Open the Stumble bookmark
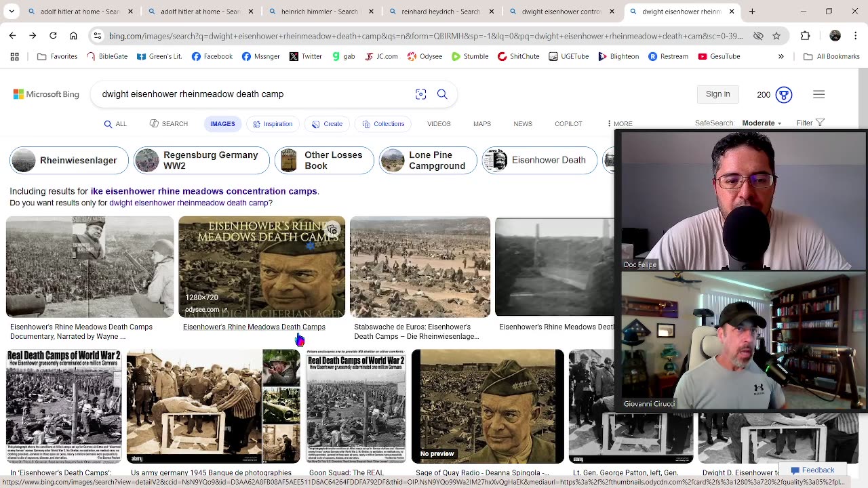 coord(470,56)
